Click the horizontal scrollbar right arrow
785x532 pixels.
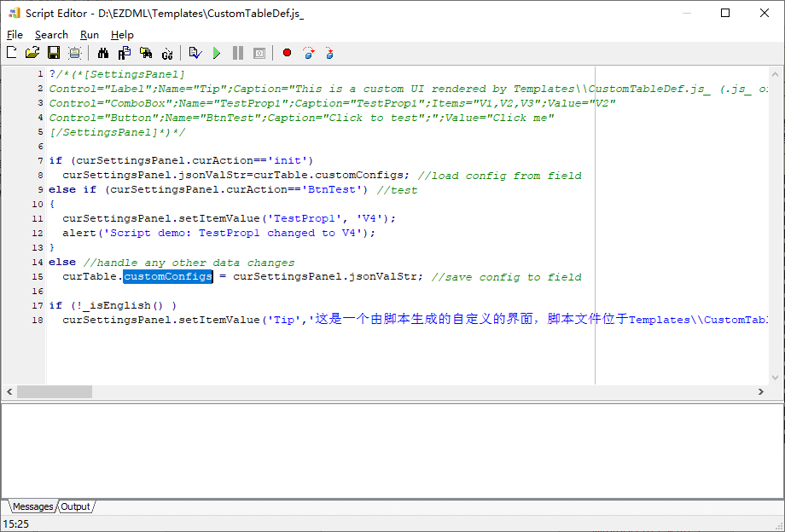pos(761,391)
